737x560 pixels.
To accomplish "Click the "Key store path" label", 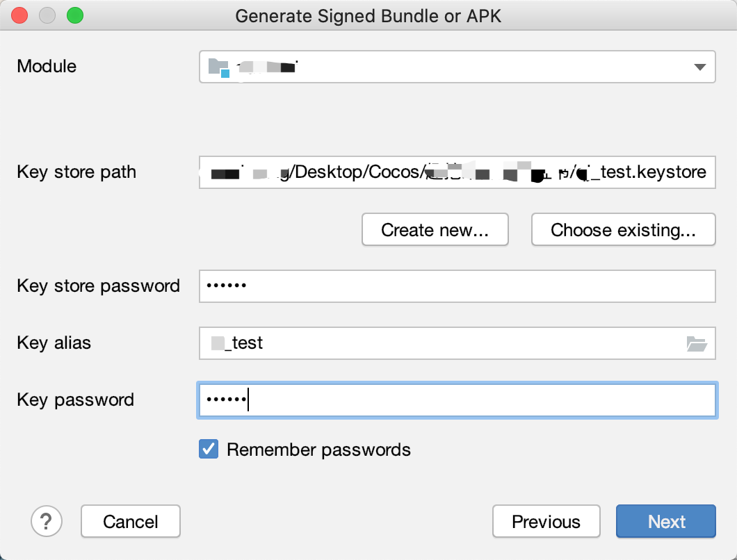I will point(76,172).
